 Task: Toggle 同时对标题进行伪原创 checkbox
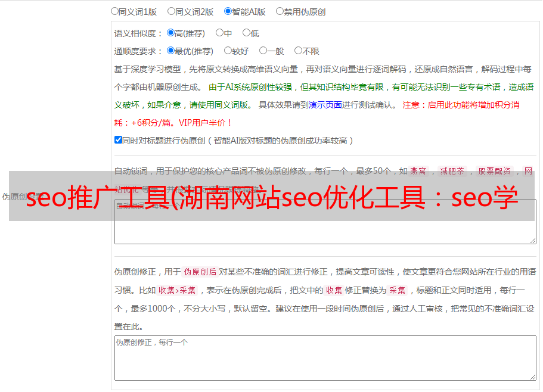click(118, 140)
